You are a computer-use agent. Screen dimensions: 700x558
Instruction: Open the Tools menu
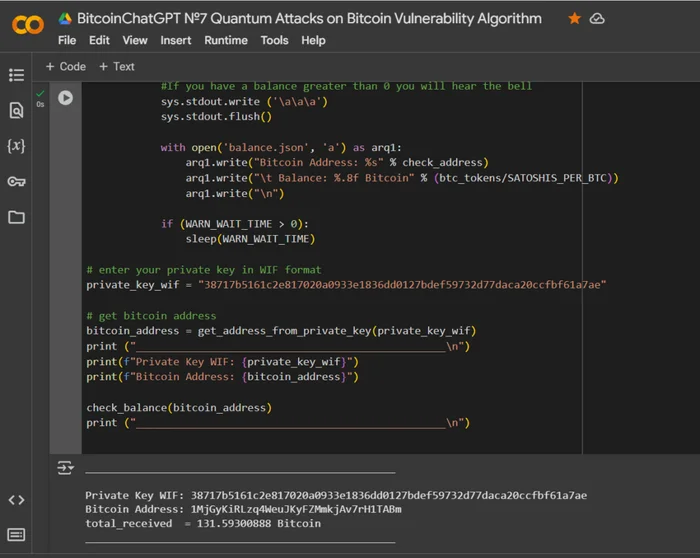(x=274, y=40)
